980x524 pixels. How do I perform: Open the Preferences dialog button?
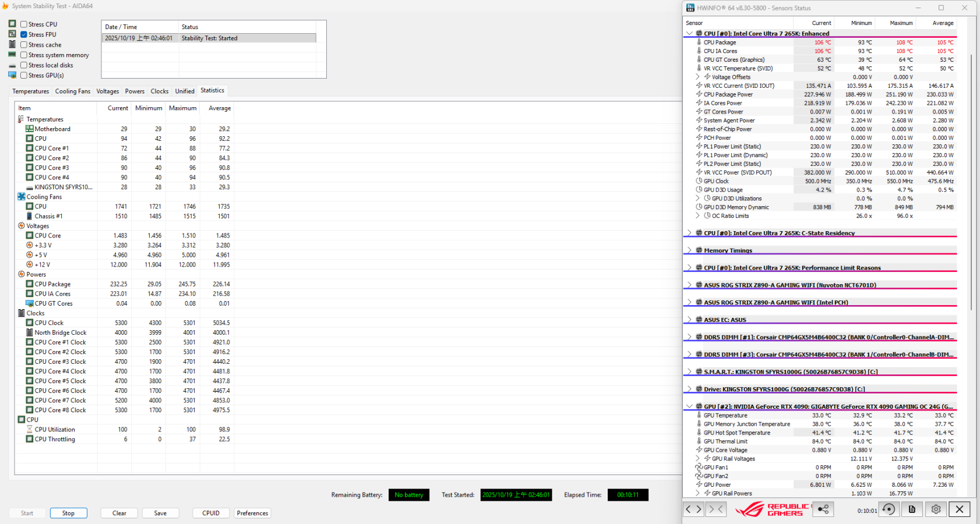pyautogui.click(x=252, y=513)
